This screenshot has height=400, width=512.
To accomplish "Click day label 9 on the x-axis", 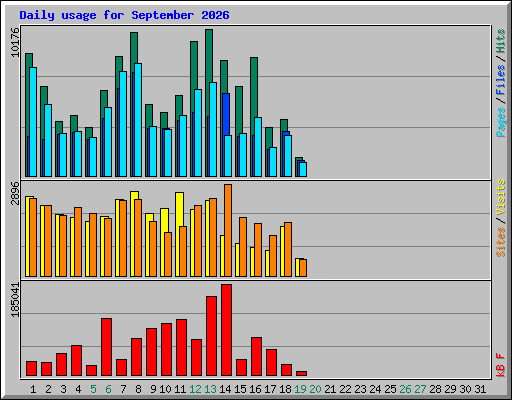I will [x=153, y=389].
